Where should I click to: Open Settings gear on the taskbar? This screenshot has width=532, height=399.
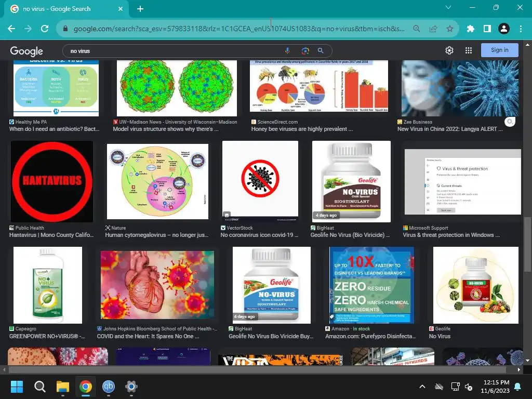pos(131,387)
